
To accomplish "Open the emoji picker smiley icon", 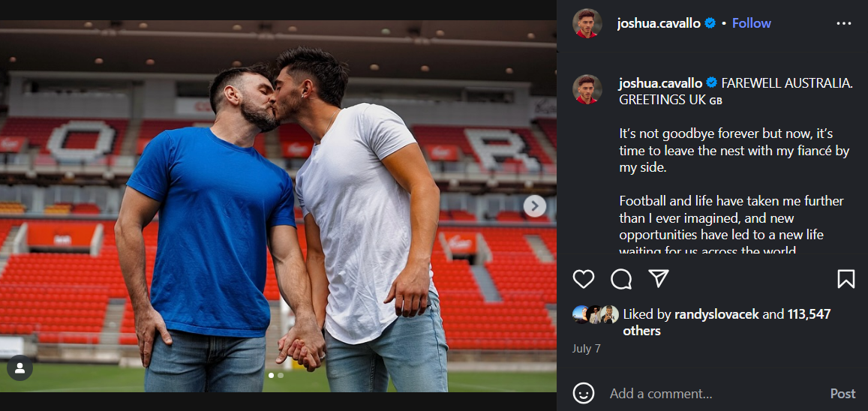I will (x=584, y=393).
